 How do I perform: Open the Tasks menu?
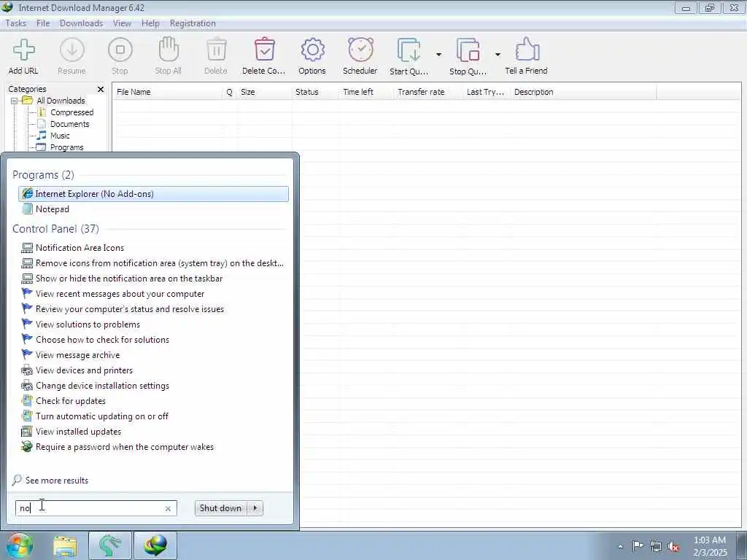click(16, 23)
